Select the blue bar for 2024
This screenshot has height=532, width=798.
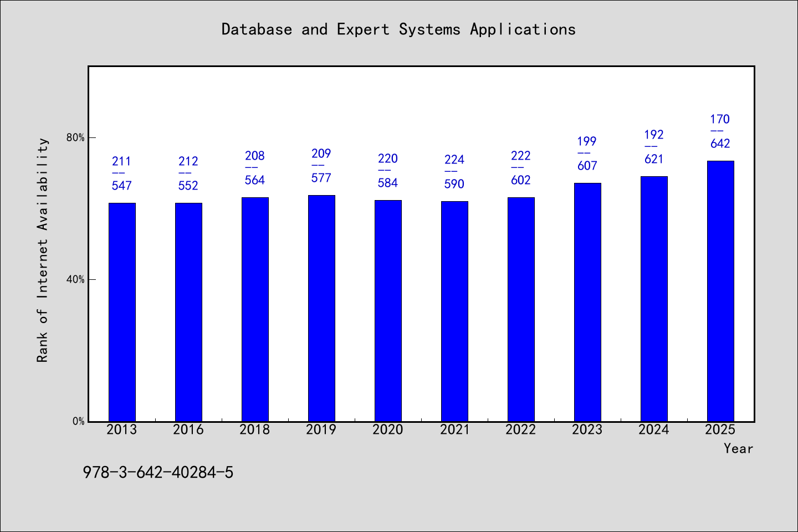coord(654,299)
